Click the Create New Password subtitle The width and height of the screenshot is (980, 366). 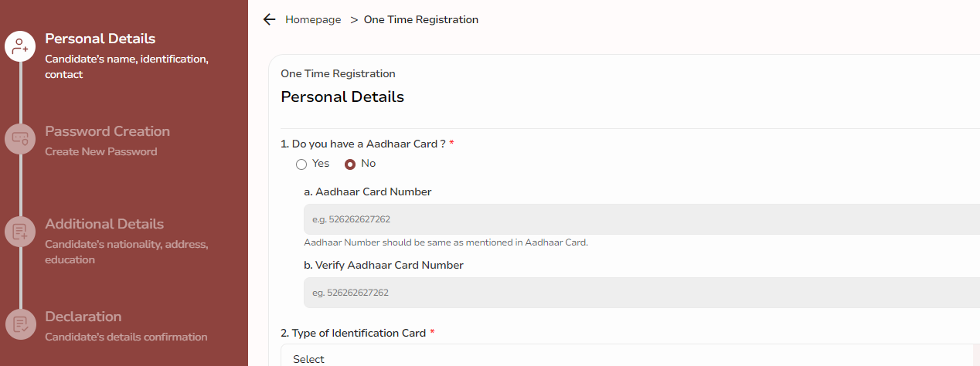[101, 151]
